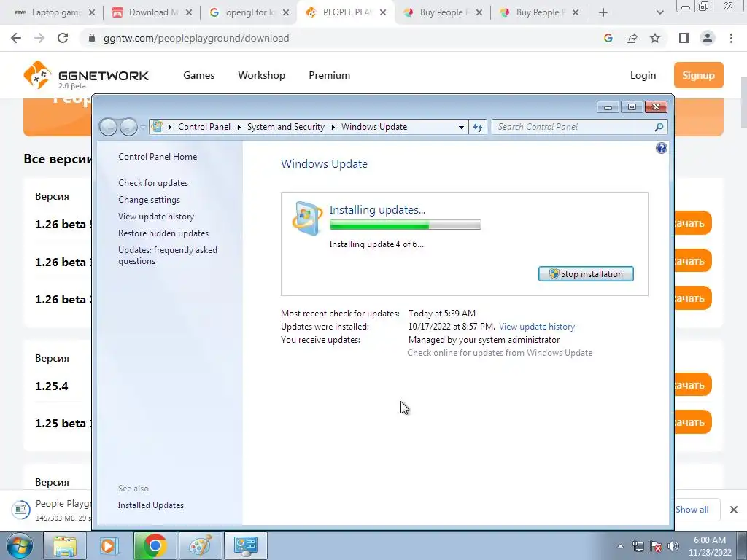Click the System and Security breadcrumb
The image size is (747, 560).
[285, 127]
